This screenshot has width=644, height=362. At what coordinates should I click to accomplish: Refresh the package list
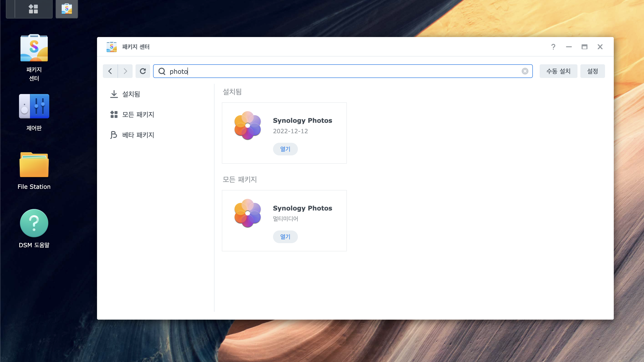coord(143,71)
